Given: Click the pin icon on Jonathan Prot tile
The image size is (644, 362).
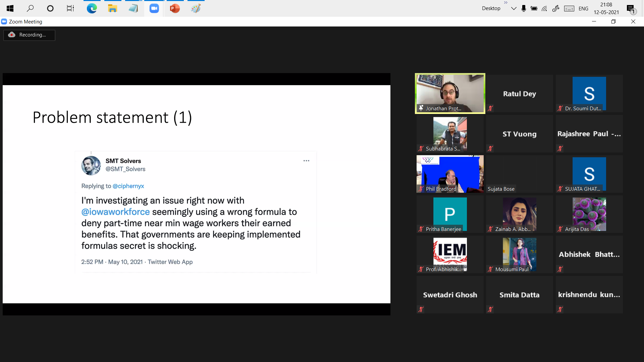Looking at the screenshot, I should (x=421, y=108).
